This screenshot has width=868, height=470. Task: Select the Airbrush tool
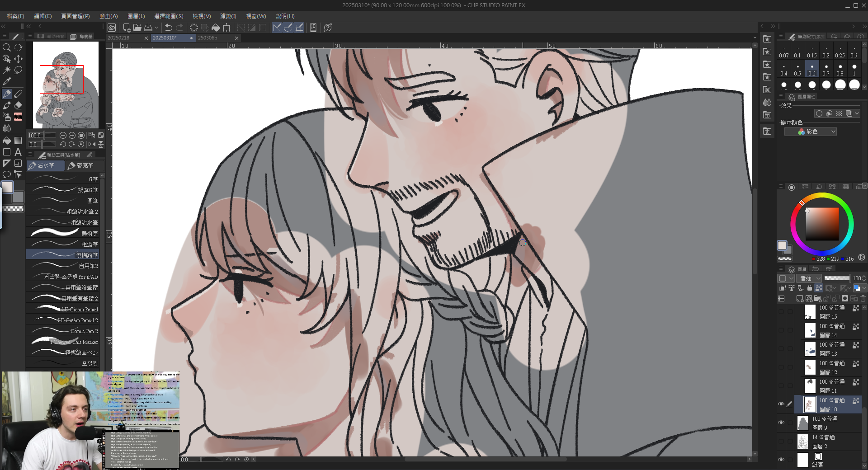coord(6,117)
